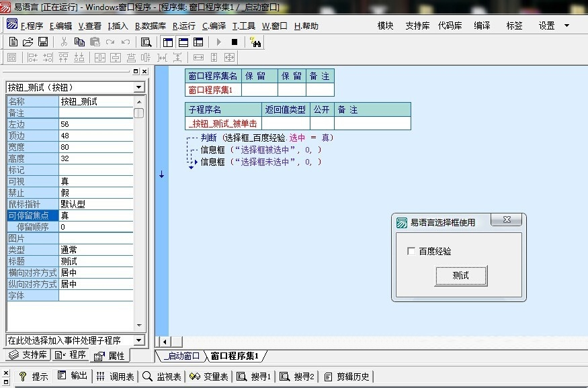Screen dimensions: 588x388
Task: Open the C.编译 menu
Action: (214, 26)
